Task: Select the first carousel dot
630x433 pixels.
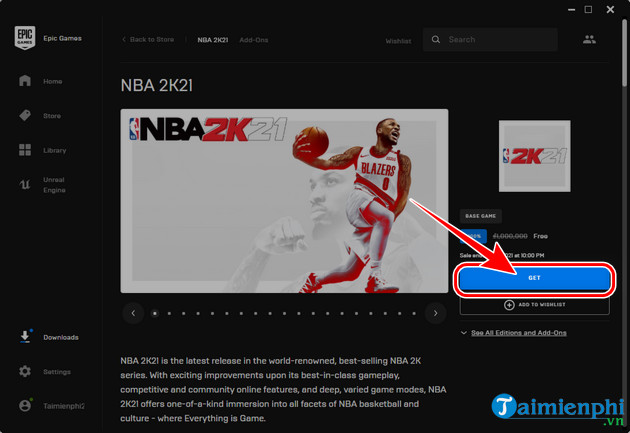Action: click(155, 313)
